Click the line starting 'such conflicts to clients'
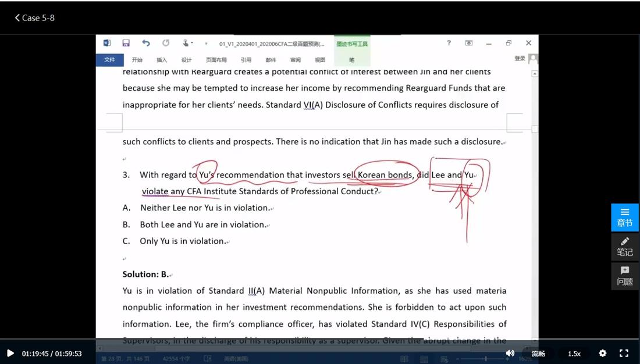This screenshot has width=640, height=364. (x=312, y=142)
